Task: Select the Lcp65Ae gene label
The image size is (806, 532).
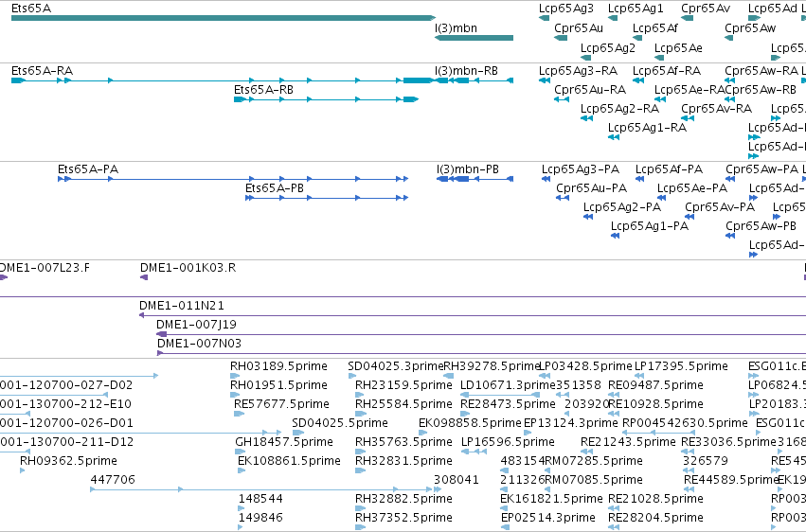Action: pos(678,47)
